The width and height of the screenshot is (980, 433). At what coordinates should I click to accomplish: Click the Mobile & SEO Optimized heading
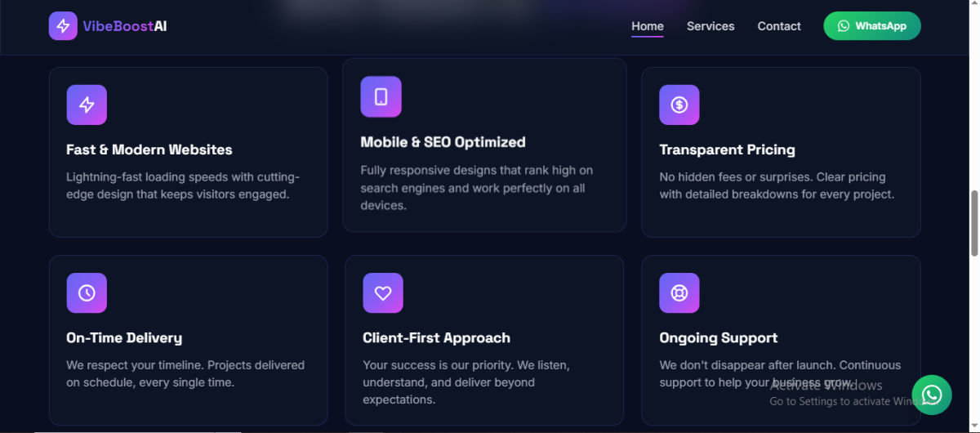pos(443,142)
